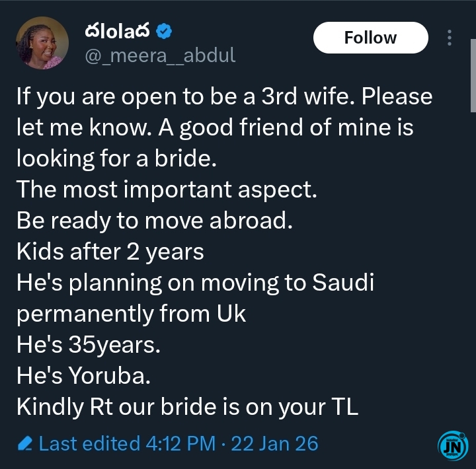Click the "Be ready to move abroad." line
Viewport: 476px width, 469px height.
(153, 221)
